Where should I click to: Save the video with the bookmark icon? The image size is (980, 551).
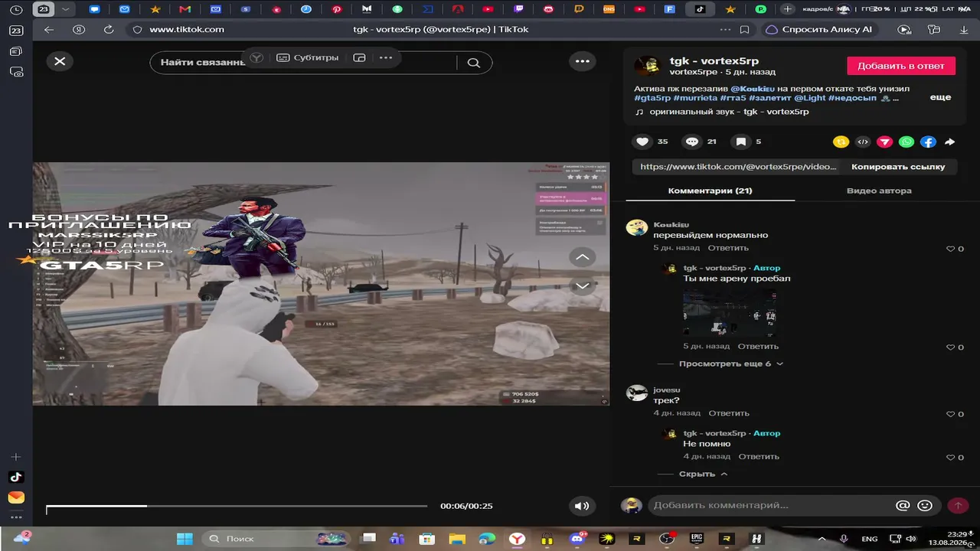pyautogui.click(x=741, y=142)
